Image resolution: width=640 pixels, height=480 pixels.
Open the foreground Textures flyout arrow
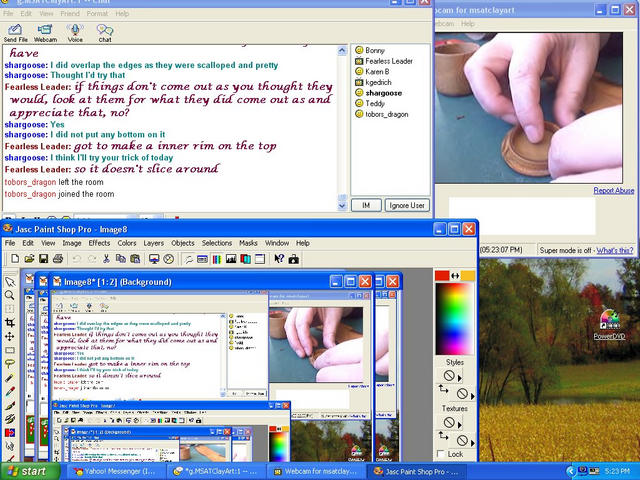tap(460, 425)
